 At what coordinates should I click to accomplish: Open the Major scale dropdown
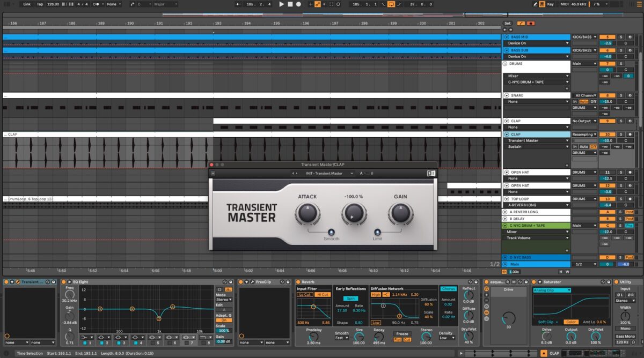click(166, 4)
